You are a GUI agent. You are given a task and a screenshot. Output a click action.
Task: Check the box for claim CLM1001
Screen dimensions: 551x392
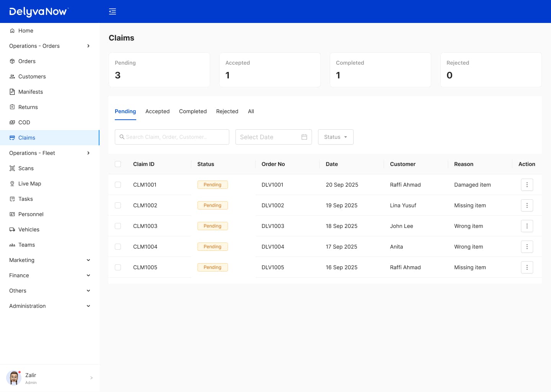point(118,185)
